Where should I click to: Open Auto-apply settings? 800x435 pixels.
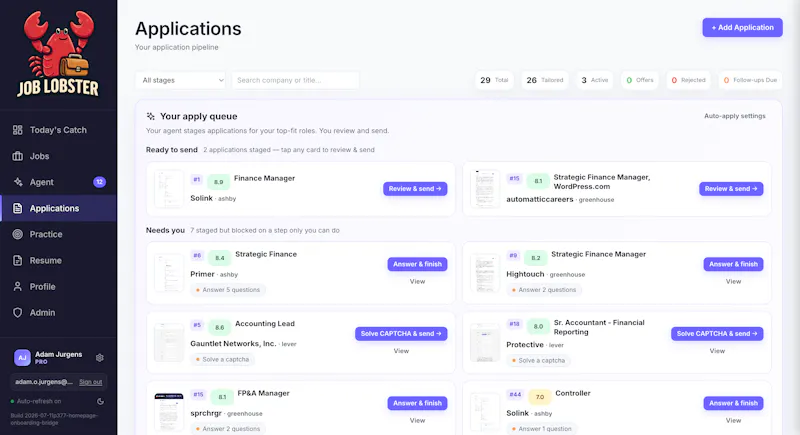pos(735,116)
